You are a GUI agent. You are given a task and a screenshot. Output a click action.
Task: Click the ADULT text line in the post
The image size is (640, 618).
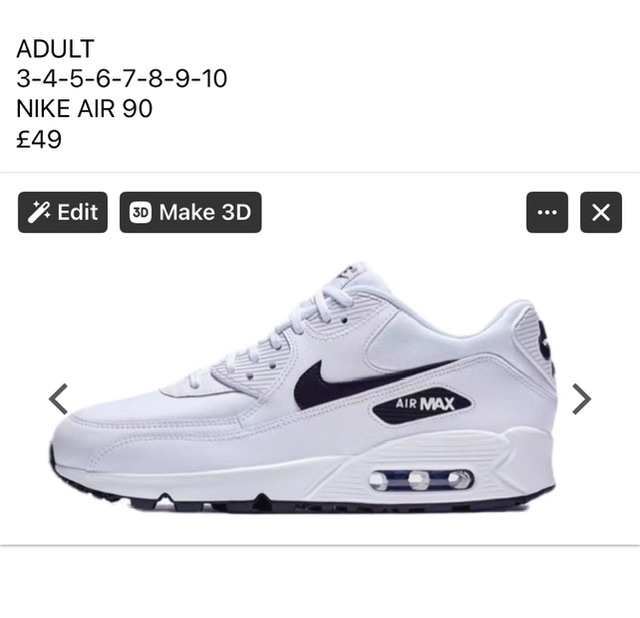pos(56,49)
